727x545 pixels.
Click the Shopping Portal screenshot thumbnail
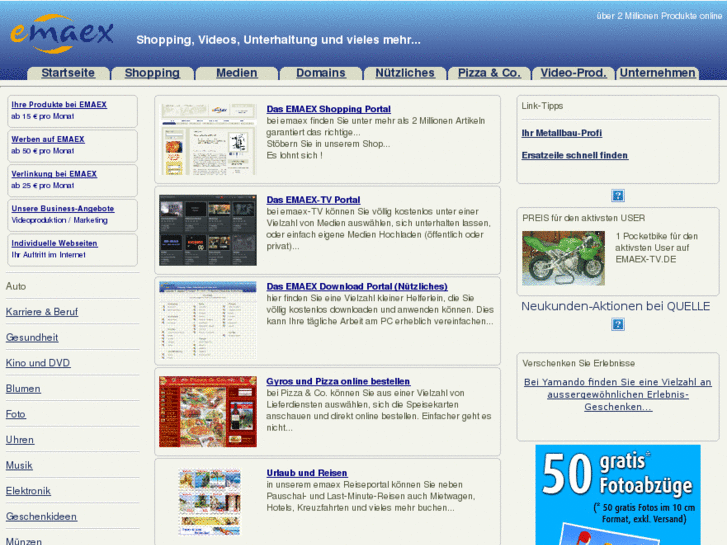(208, 139)
